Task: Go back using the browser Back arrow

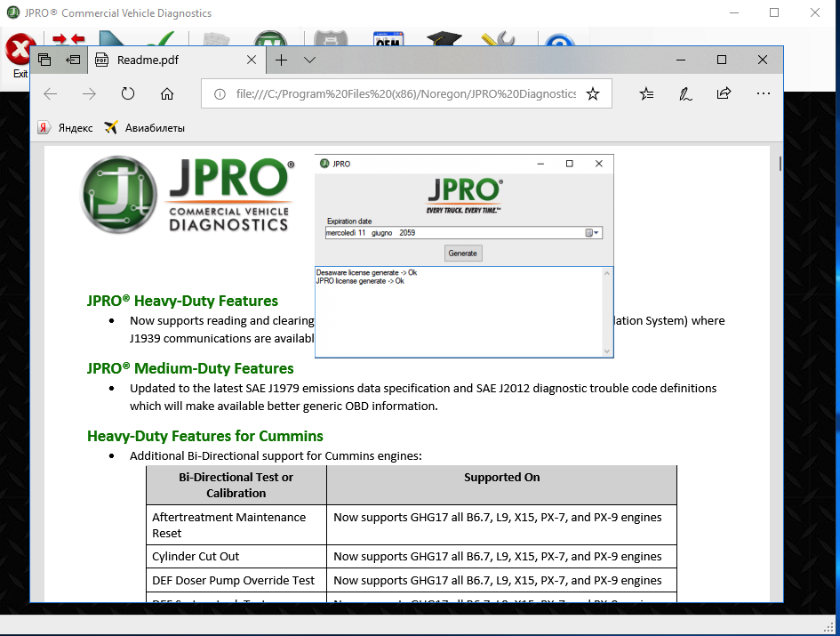Action: click(51, 94)
